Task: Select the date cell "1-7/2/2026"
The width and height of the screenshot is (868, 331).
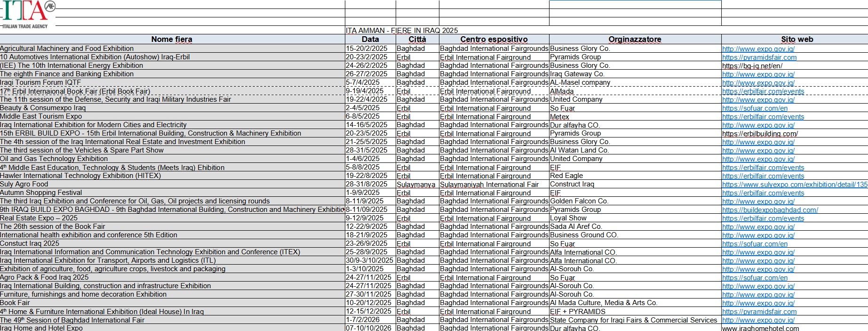Action: (x=370, y=320)
